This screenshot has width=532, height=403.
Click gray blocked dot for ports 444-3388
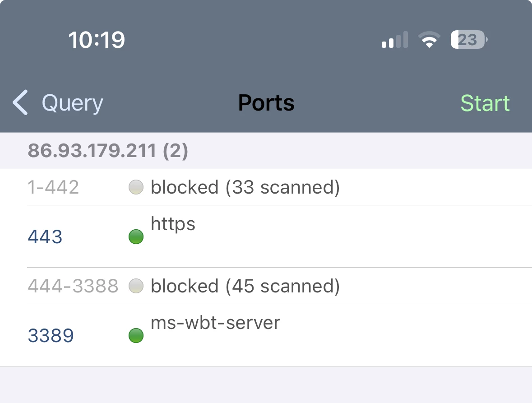(x=136, y=286)
